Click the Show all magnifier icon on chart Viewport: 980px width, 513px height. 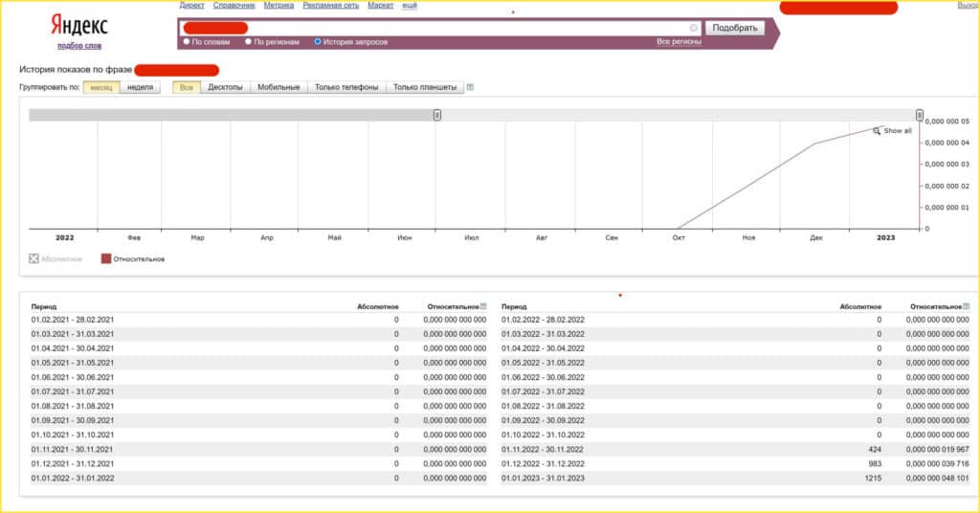tap(877, 131)
